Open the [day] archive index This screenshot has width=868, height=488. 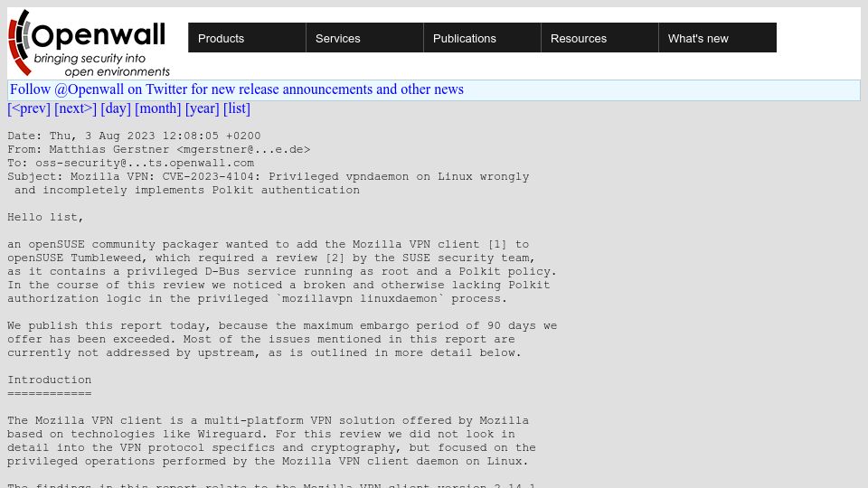[x=116, y=108]
